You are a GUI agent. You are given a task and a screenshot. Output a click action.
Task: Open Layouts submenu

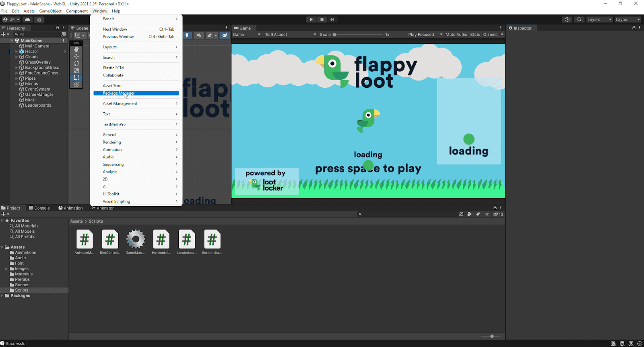click(136, 47)
